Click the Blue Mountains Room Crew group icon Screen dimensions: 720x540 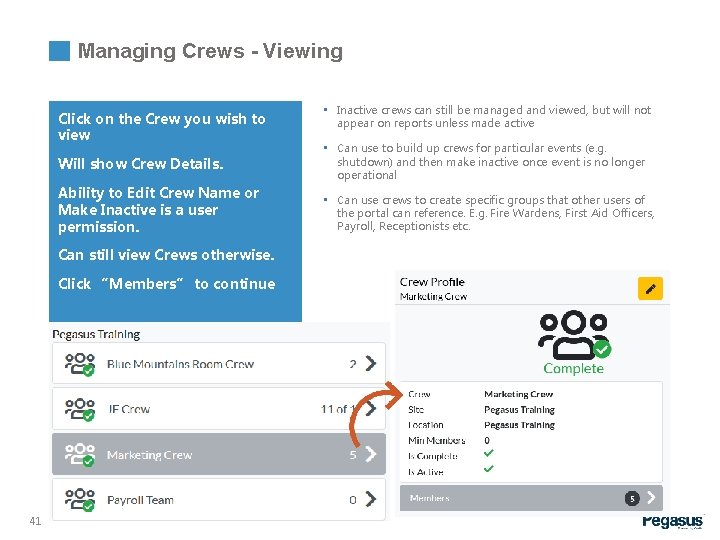79,365
